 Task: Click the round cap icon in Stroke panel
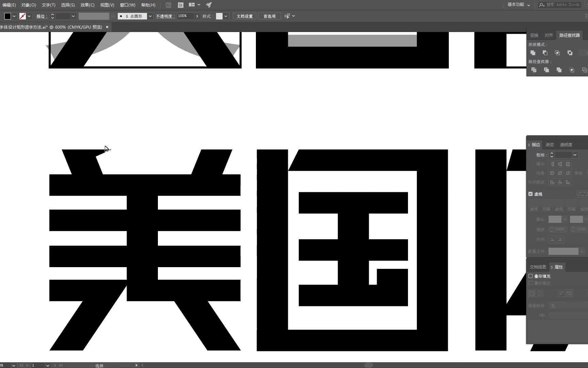pyautogui.click(x=560, y=164)
